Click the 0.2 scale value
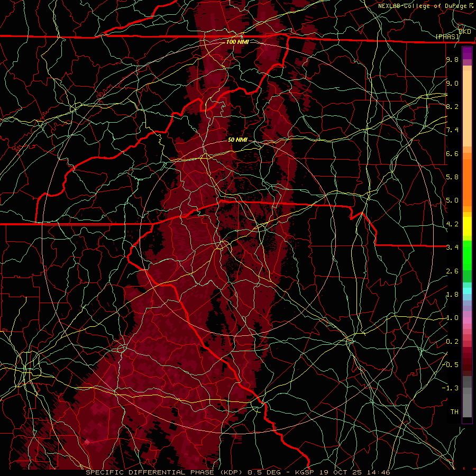This screenshot has height=476, width=476. [452, 342]
